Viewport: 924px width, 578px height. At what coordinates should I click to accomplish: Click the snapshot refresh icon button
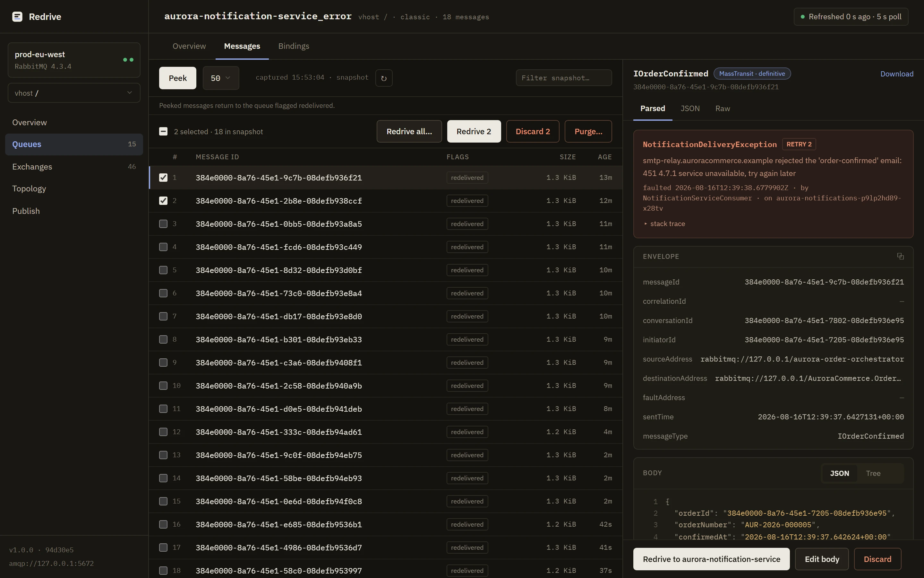pos(384,78)
